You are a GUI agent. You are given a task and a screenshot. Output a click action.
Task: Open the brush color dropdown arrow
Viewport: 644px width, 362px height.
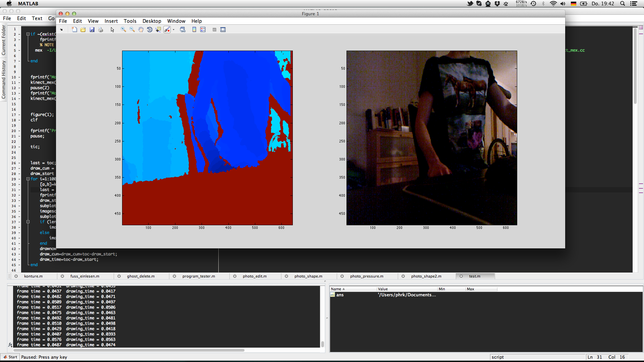[x=174, y=29]
